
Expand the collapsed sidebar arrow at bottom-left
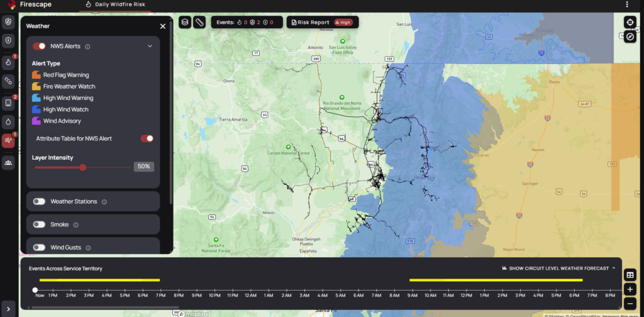click(8, 308)
